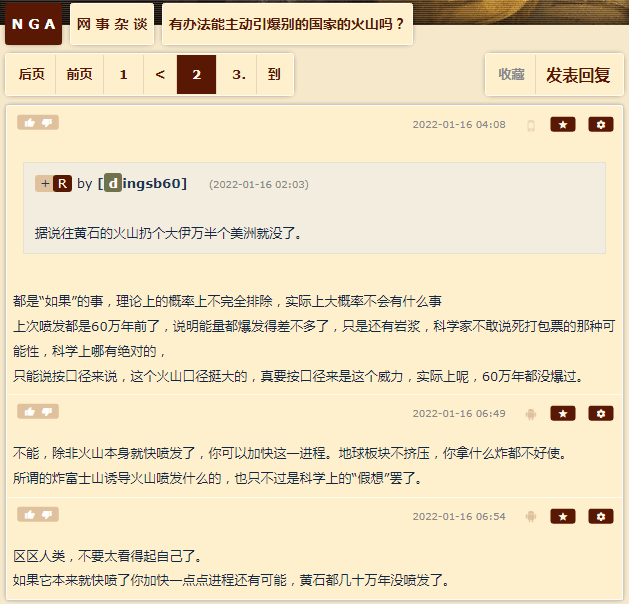Image resolution: width=629 pixels, height=604 pixels.
Task: Open quoted user dingsb60's profile
Action: click(142, 184)
